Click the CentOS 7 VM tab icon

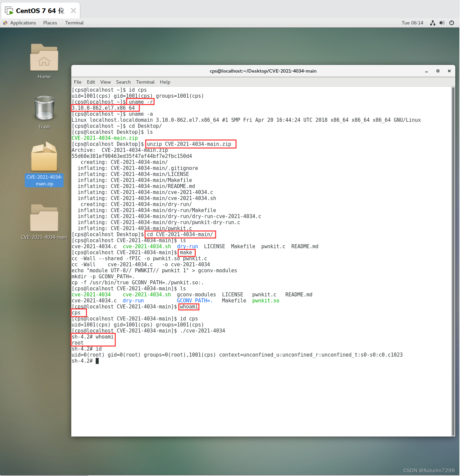coord(9,11)
